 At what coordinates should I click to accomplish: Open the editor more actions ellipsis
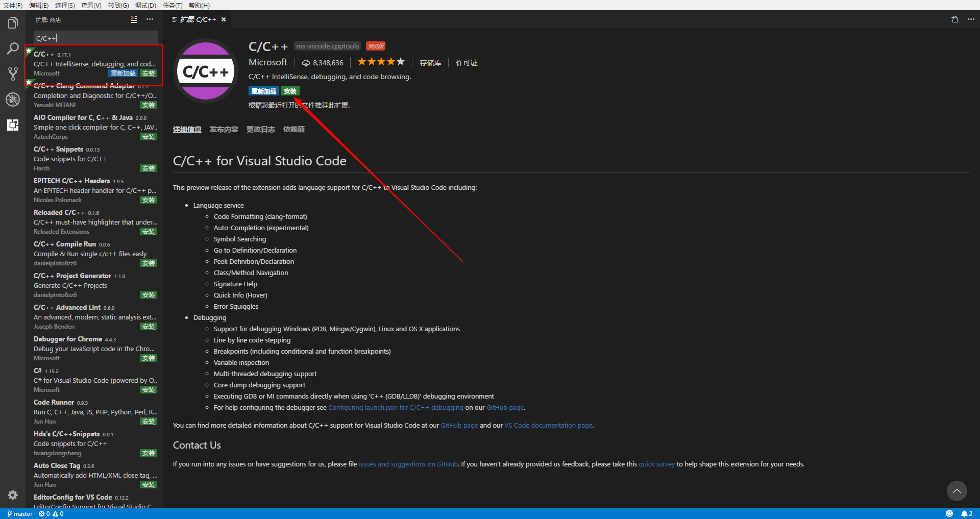pos(970,19)
